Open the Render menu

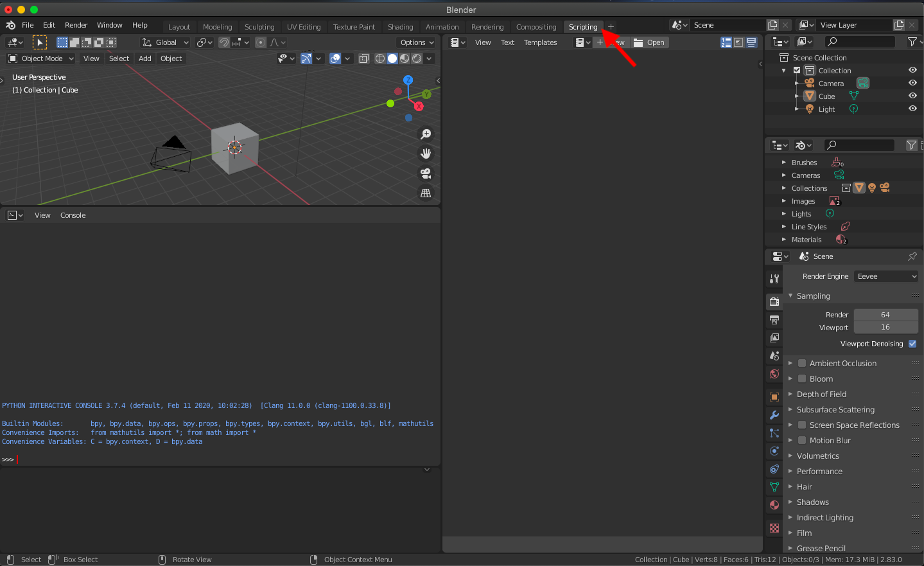tap(76, 25)
